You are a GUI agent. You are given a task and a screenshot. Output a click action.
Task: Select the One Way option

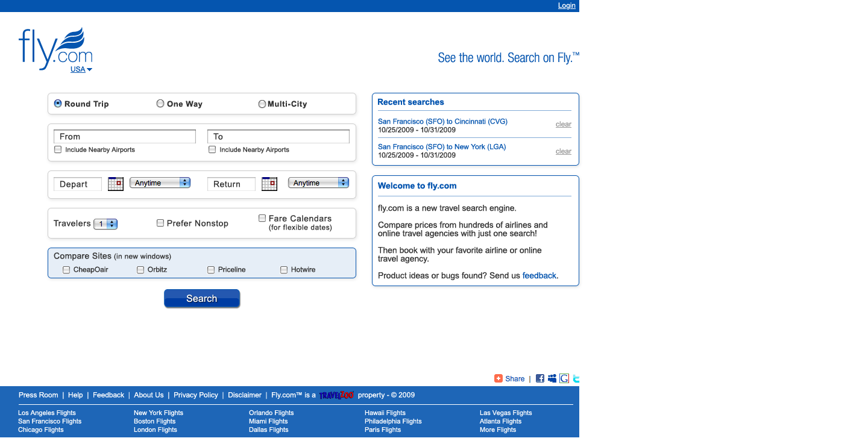tap(160, 104)
